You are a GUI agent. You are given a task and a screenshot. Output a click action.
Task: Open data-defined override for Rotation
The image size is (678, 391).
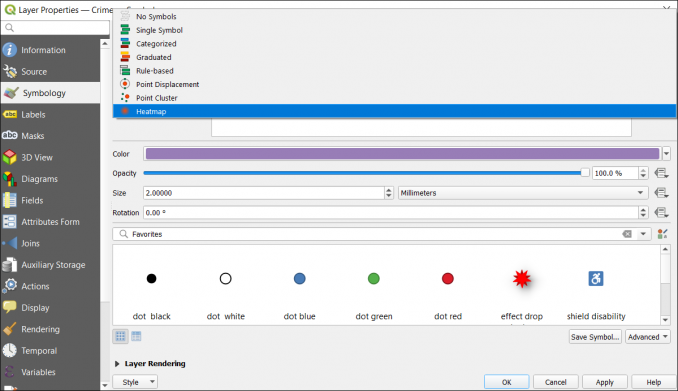661,212
